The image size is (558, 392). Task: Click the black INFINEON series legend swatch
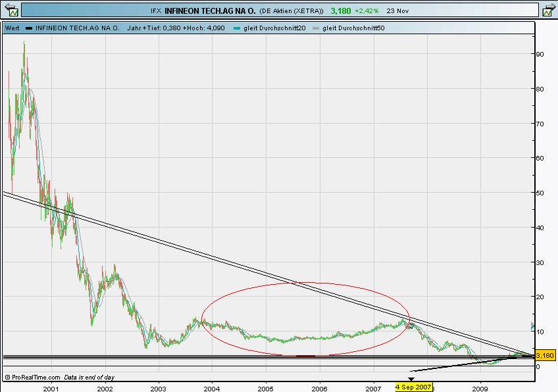coord(29,28)
